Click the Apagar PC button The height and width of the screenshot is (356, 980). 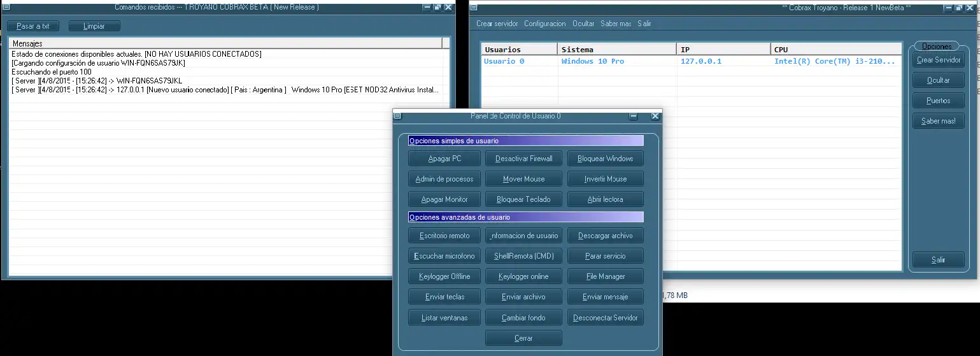point(444,159)
